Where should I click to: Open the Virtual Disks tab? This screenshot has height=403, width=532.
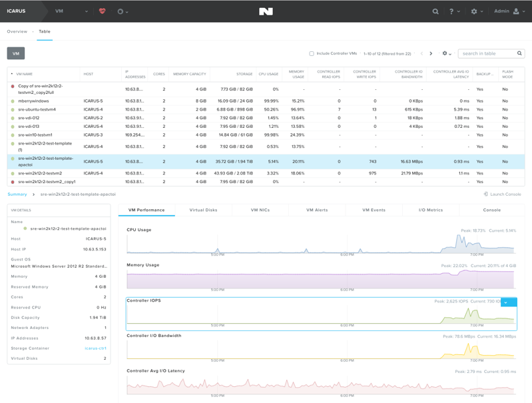pos(203,210)
